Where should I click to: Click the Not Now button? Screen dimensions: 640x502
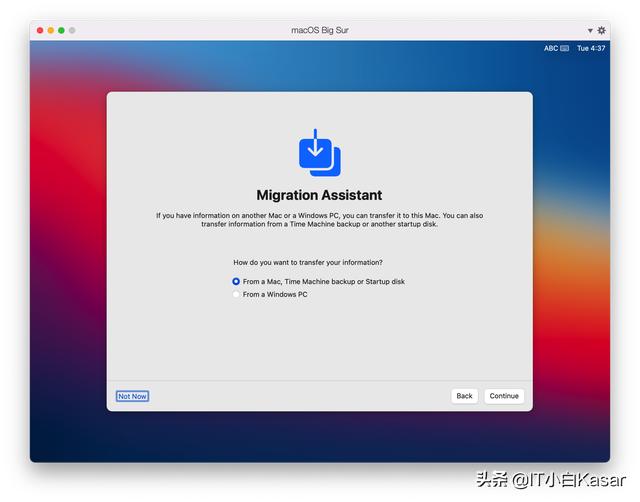click(x=132, y=396)
